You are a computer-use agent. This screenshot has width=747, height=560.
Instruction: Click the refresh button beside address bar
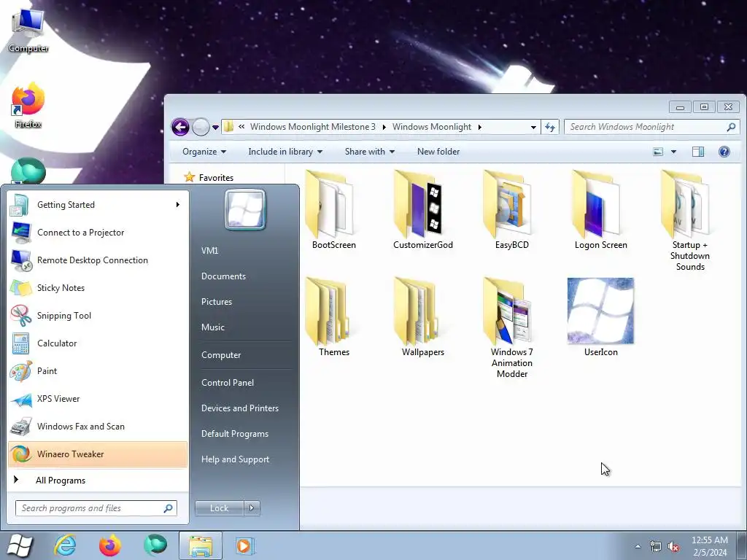(x=550, y=127)
